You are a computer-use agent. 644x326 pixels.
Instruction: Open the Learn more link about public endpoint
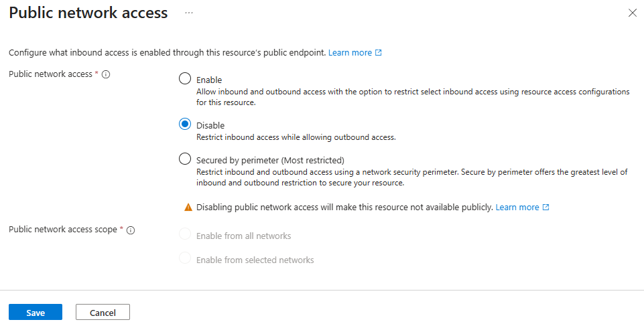click(350, 52)
